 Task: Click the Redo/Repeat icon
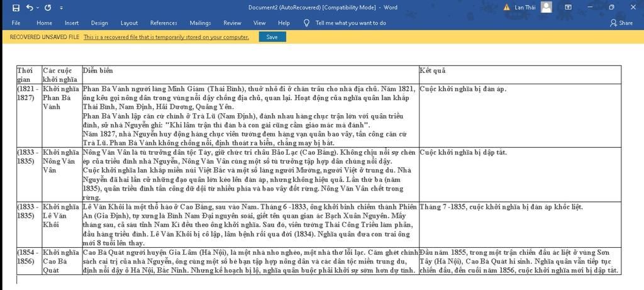48,8
